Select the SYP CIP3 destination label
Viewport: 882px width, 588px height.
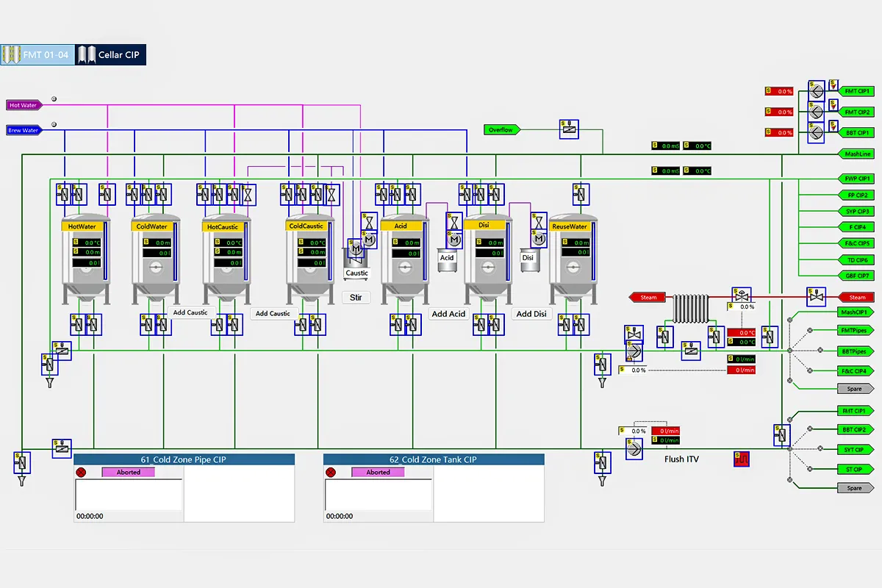pyautogui.click(x=856, y=211)
